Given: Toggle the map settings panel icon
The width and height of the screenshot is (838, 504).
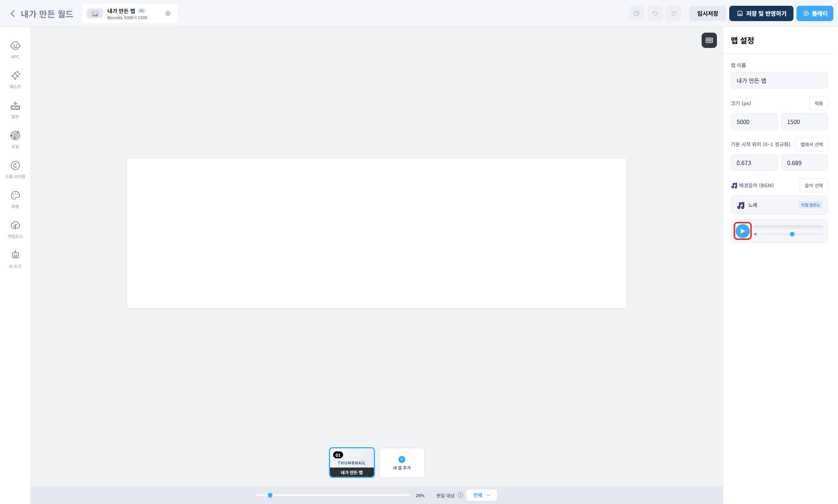Looking at the screenshot, I should [x=709, y=40].
